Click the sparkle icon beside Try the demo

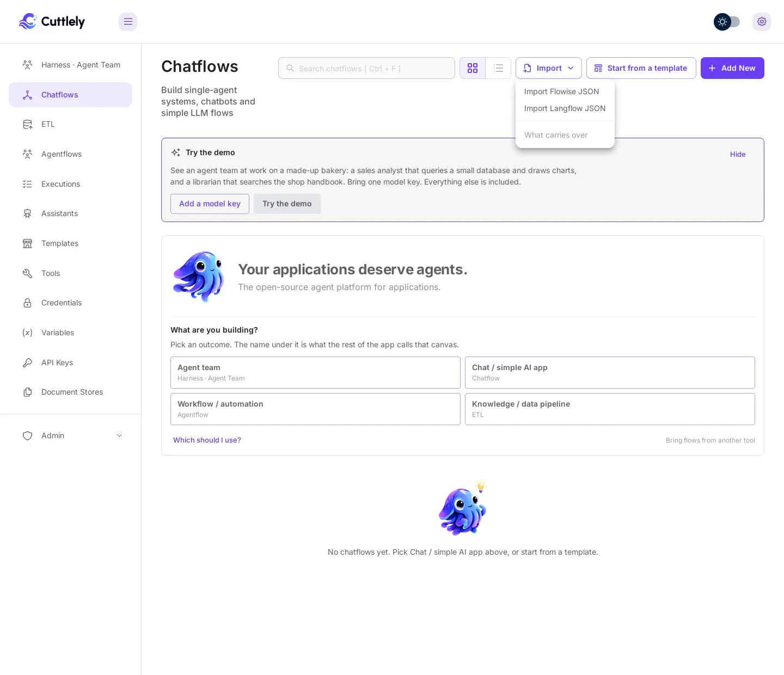tap(176, 152)
